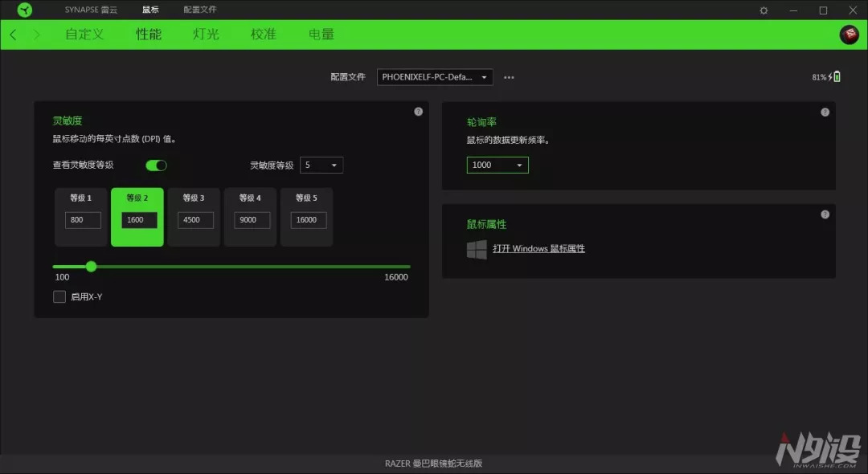
Task: Select sensitivity stage 等级 4
Action: click(250, 217)
